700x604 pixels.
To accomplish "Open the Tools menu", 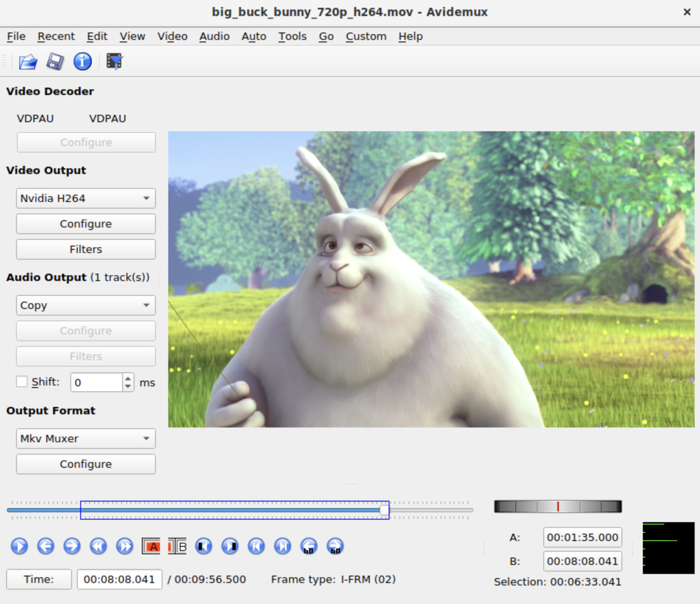I will (292, 36).
